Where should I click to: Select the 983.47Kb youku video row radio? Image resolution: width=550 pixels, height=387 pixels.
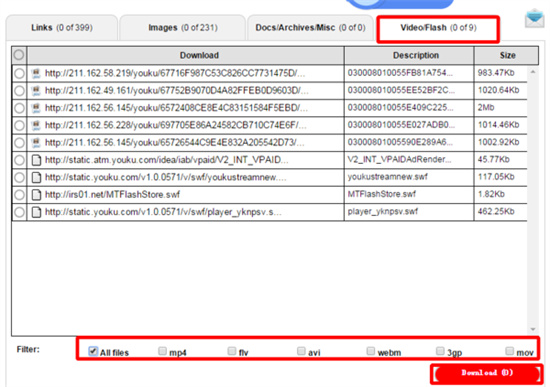click(19, 73)
